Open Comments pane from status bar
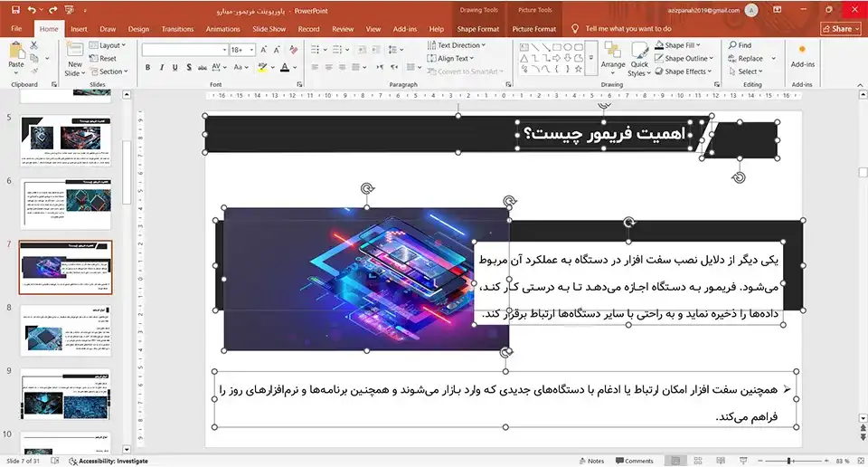Image resolution: width=868 pixels, height=467 pixels. [x=635, y=461]
